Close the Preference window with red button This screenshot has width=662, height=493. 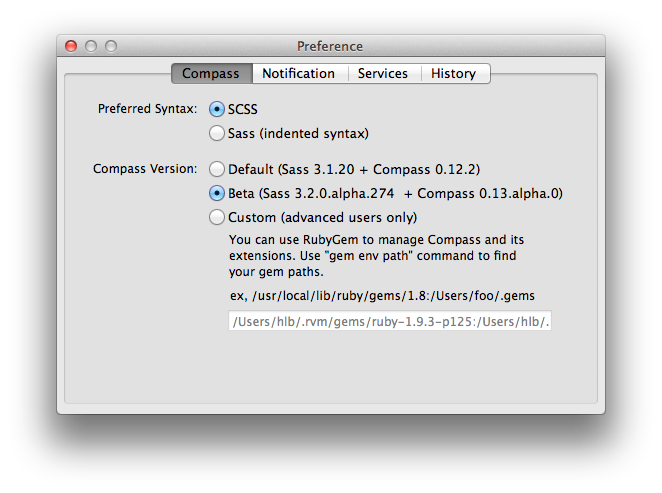pyautogui.click(x=71, y=46)
